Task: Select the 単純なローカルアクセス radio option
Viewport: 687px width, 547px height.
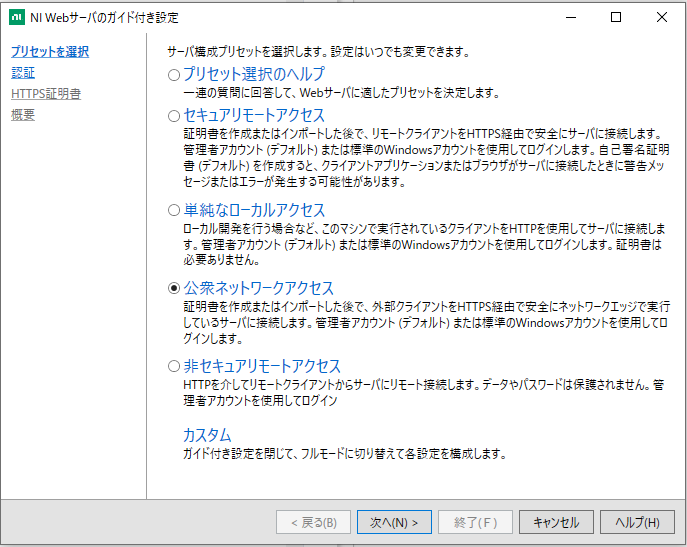Action: tap(174, 210)
